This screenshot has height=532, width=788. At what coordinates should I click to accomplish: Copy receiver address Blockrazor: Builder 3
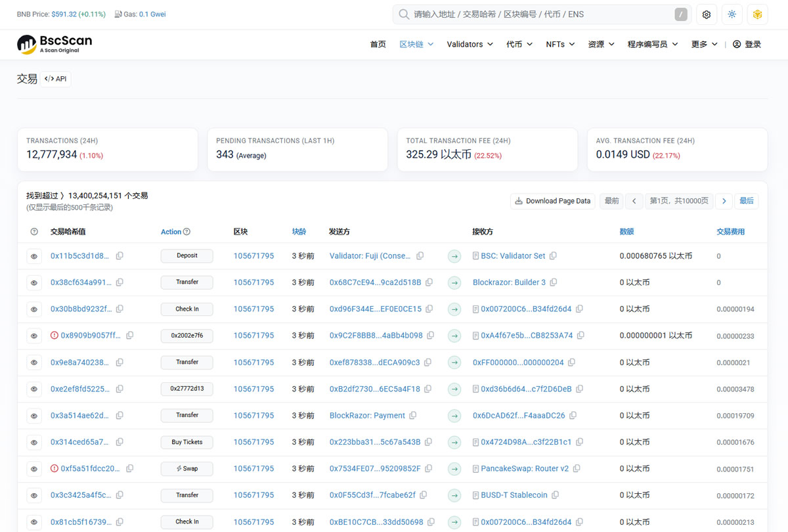554,282
